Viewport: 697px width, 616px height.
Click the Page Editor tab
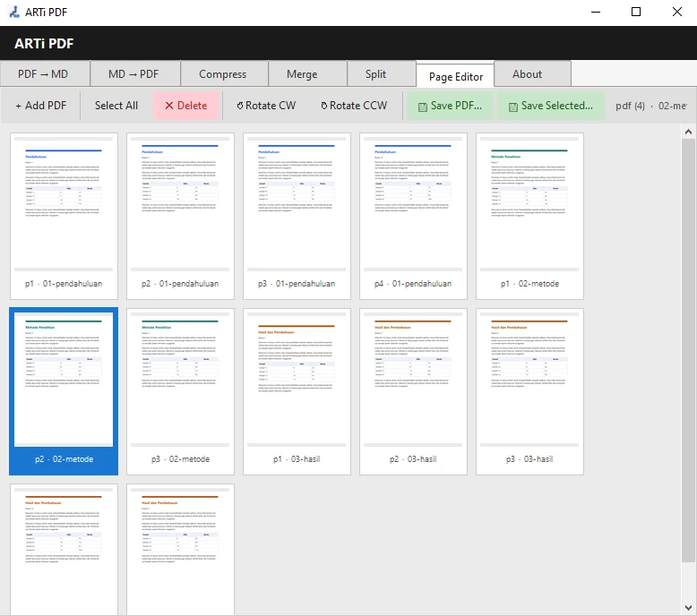coord(456,76)
